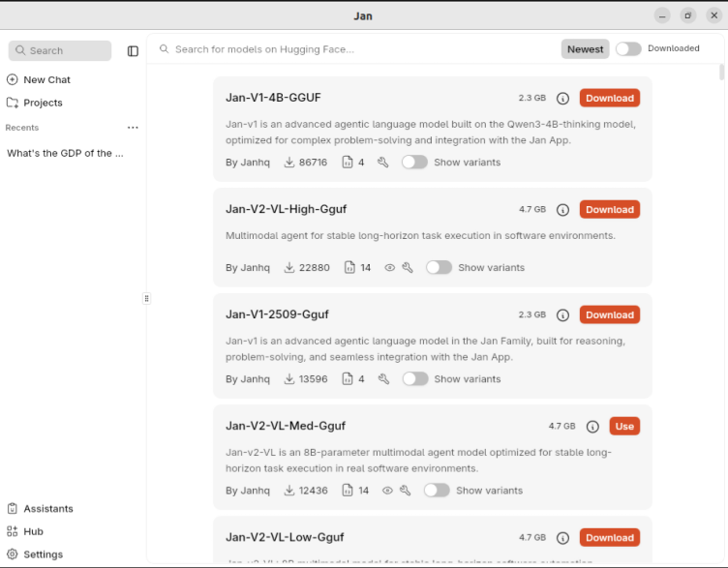Download the Jan-V1-2509-Gguf model
728x568 pixels.
pyautogui.click(x=610, y=314)
